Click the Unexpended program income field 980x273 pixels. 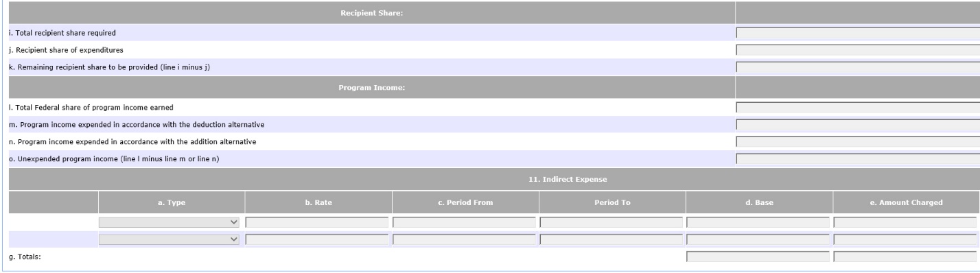[858, 158]
